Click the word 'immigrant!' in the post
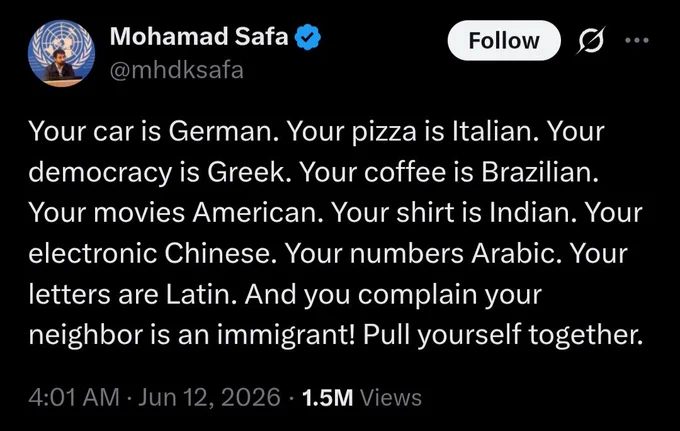The width and height of the screenshot is (680, 431). click(x=286, y=335)
